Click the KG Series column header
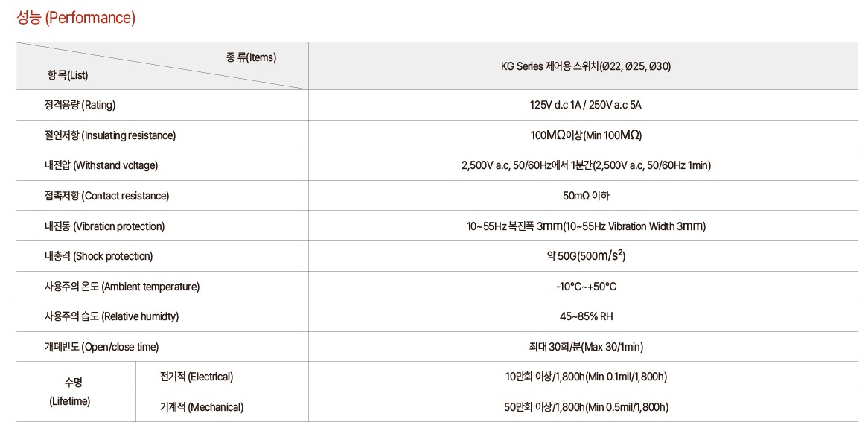868x428 pixels. (x=586, y=66)
